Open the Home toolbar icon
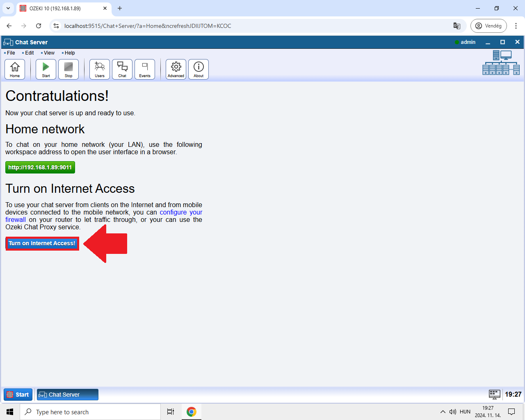 [15, 69]
